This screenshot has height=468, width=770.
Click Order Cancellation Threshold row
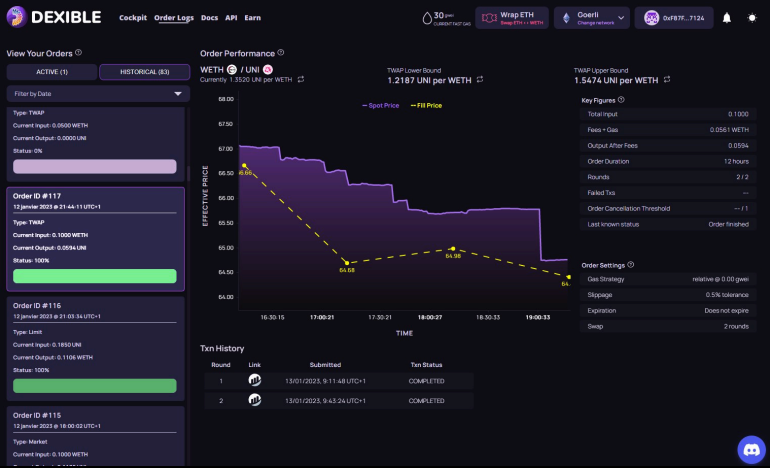[668, 208]
